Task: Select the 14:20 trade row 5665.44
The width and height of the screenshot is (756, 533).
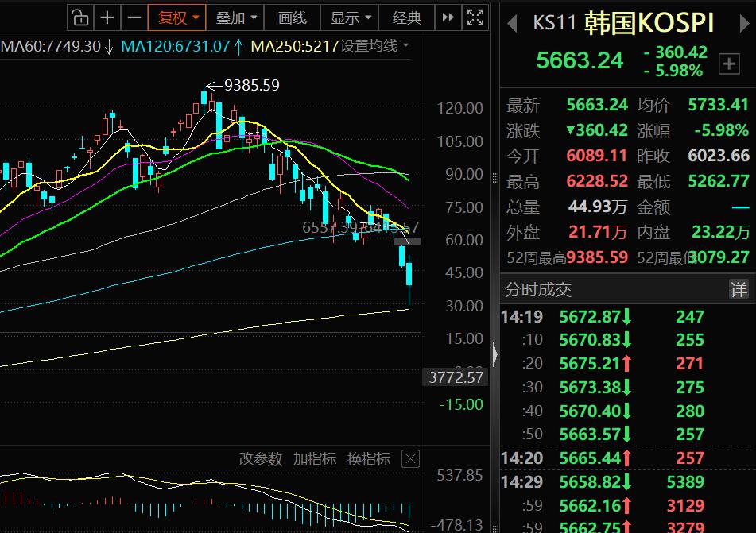Action: (x=626, y=458)
